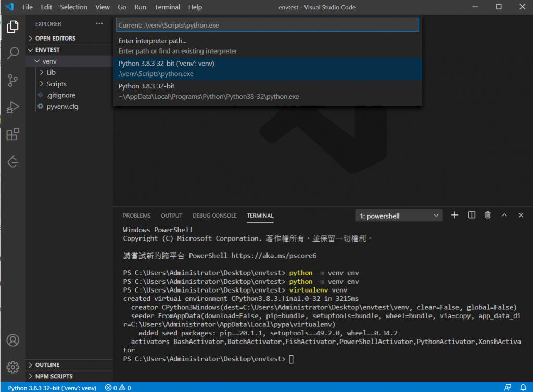The width and height of the screenshot is (533, 392).
Task: Maximize the panel with up chevron
Action: [x=504, y=215]
